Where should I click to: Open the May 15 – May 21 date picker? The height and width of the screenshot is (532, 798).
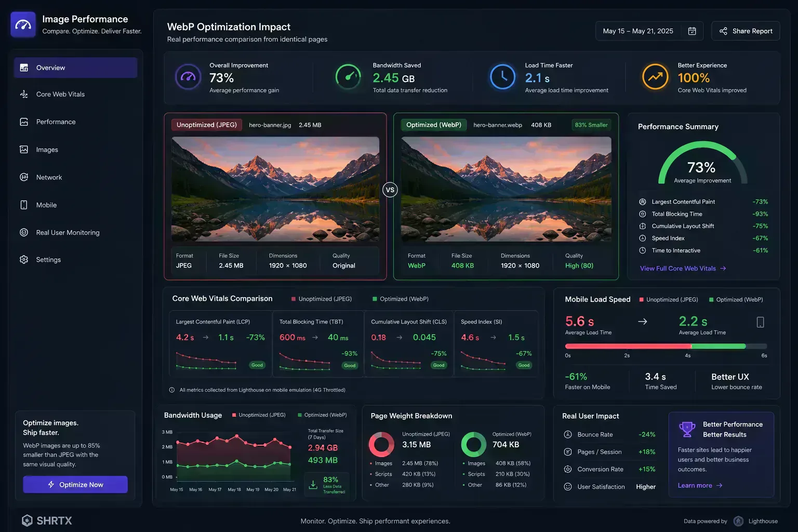(x=649, y=31)
